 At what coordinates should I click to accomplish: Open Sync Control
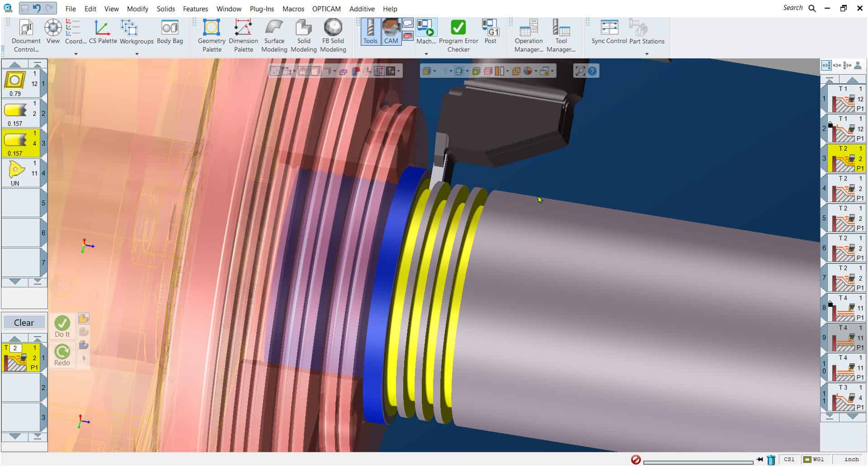[x=609, y=32]
